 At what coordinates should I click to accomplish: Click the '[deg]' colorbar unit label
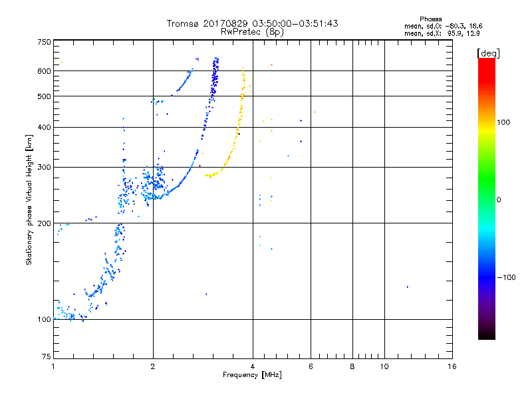click(488, 53)
